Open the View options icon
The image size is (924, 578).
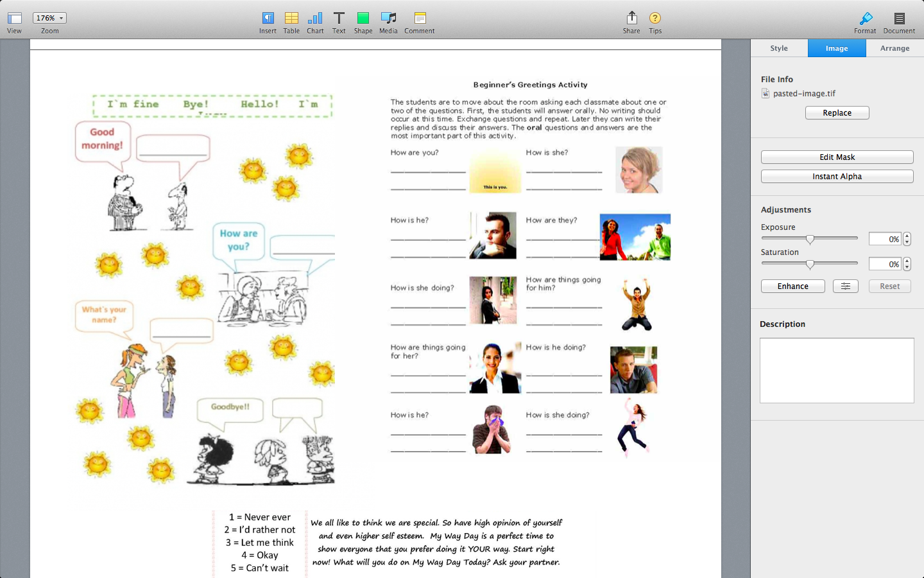pyautogui.click(x=14, y=19)
